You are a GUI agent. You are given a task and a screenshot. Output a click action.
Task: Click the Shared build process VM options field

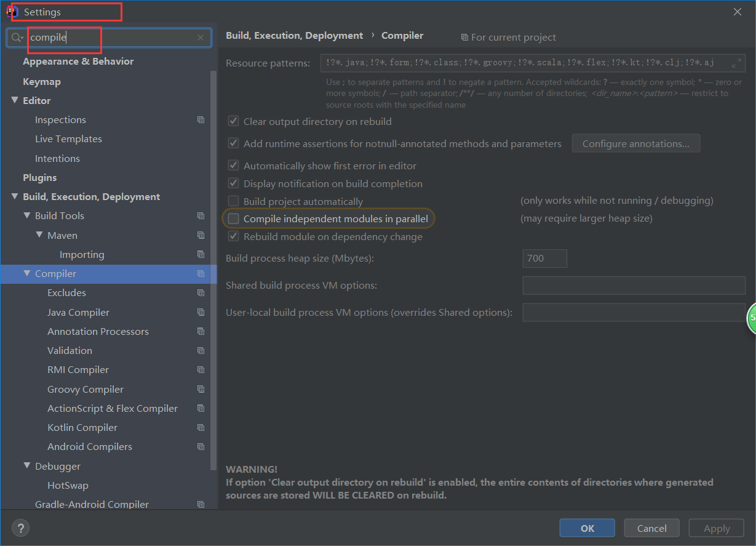tap(634, 286)
